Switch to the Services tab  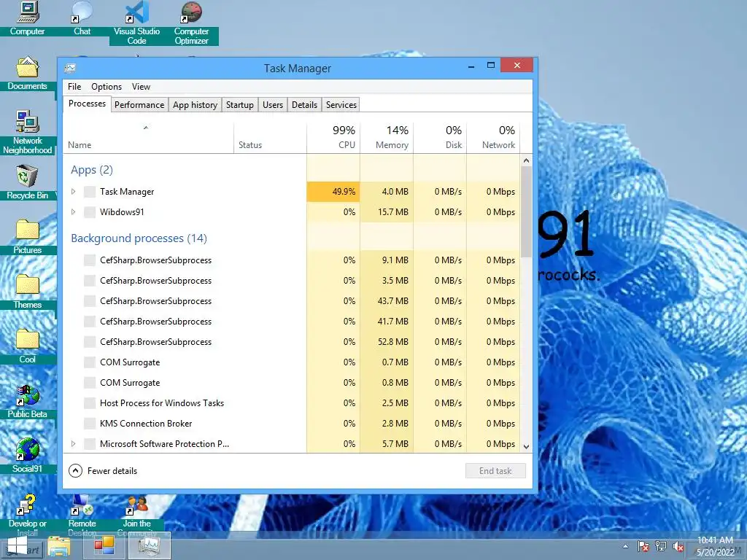(341, 105)
